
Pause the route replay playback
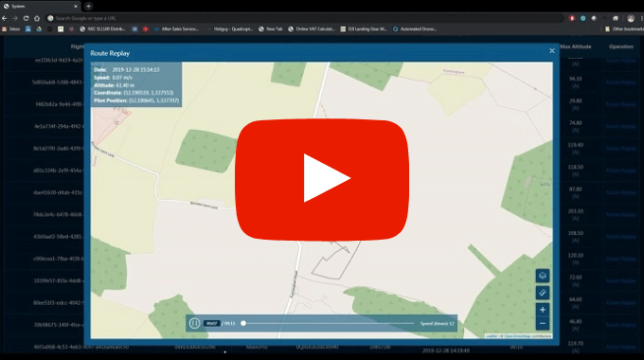(195, 323)
